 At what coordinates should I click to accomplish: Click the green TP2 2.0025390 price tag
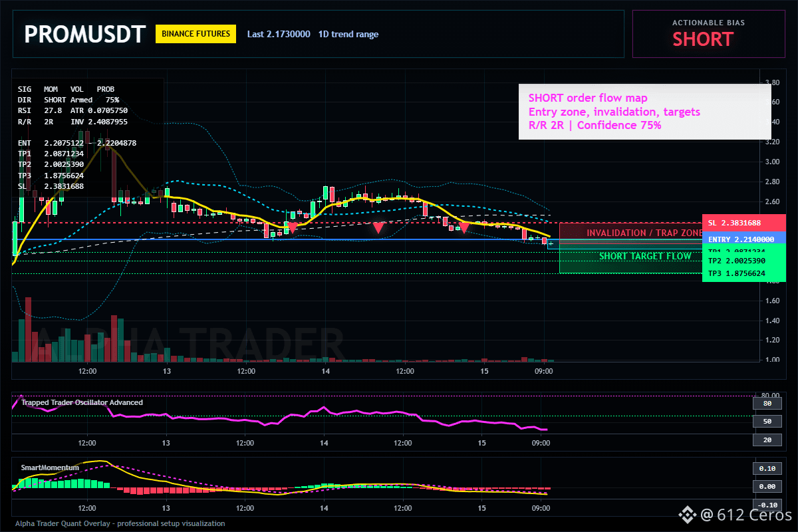click(743, 262)
